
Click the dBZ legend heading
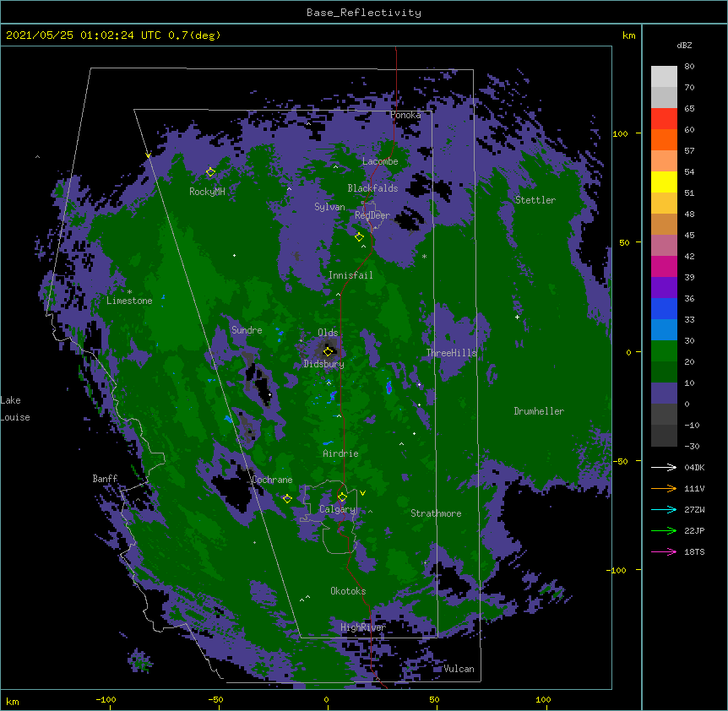[684, 45]
